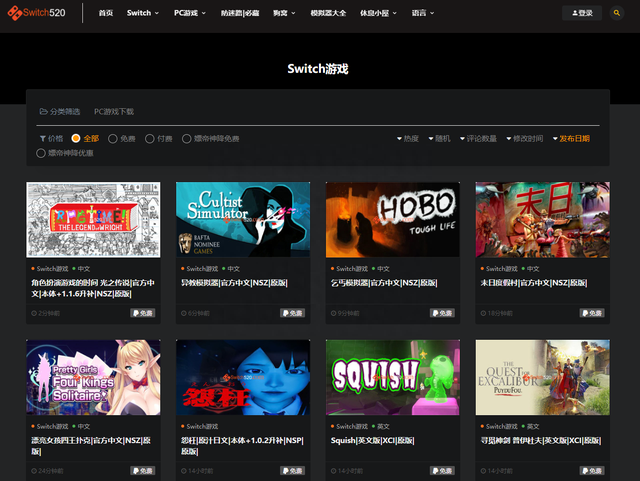Open the nav item ending in 必藏
This screenshot has width=640, height=481.
click(x=240, y=13)
